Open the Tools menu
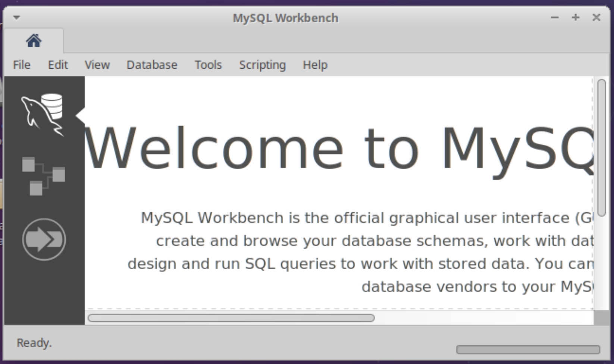 (x=208, y=65)
